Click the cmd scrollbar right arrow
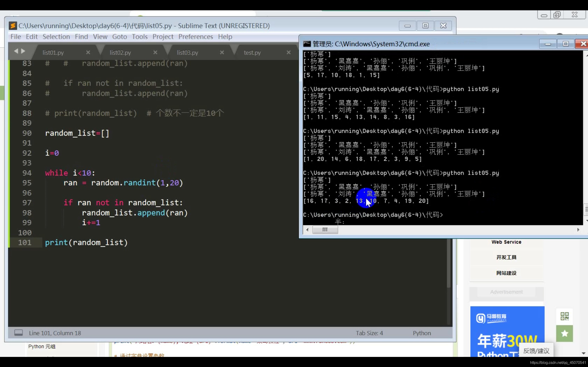The image size is (588, 367). click(578, 230)
